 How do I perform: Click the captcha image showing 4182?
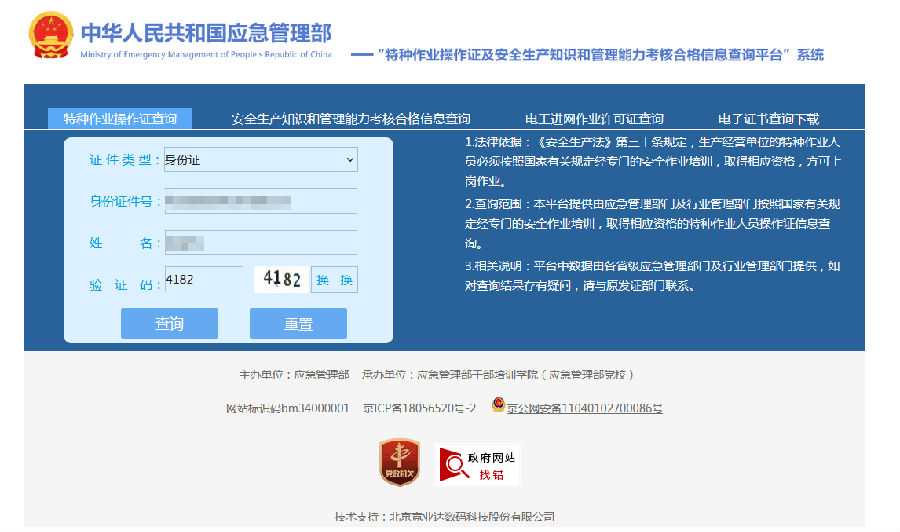point(280,280)
